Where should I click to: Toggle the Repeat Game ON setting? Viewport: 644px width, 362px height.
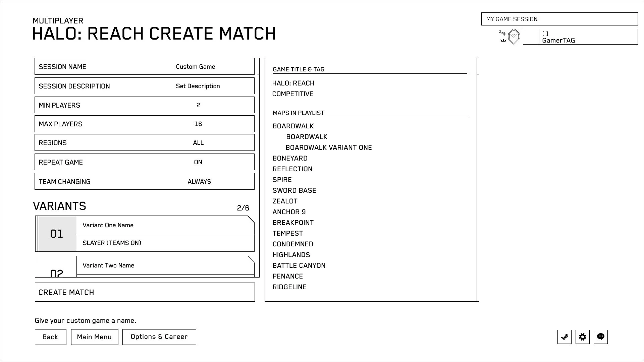tap(145, 162)
